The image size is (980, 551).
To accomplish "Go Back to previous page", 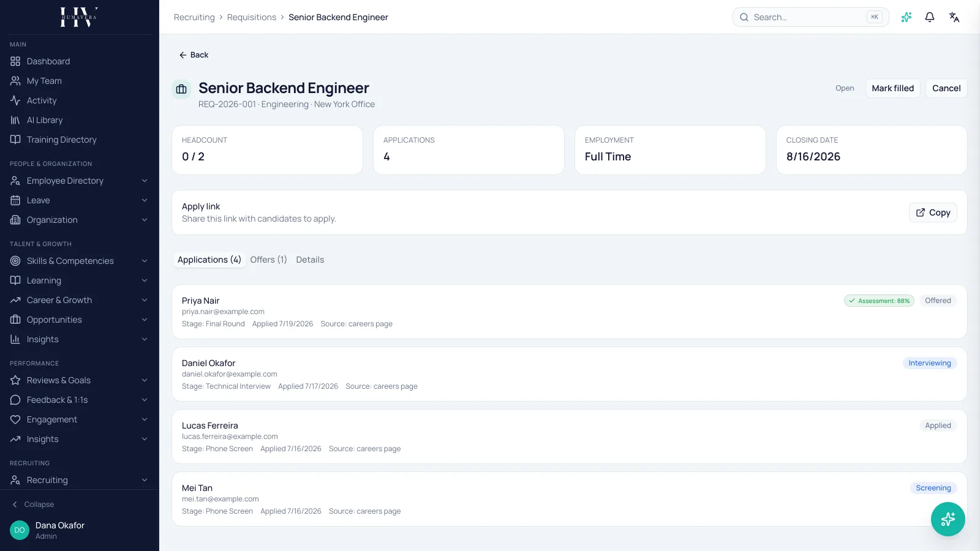I will tap(194, 55).
